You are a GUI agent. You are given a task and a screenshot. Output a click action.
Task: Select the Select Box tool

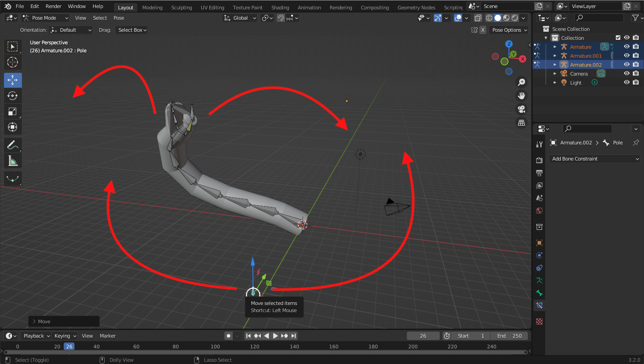13,47
